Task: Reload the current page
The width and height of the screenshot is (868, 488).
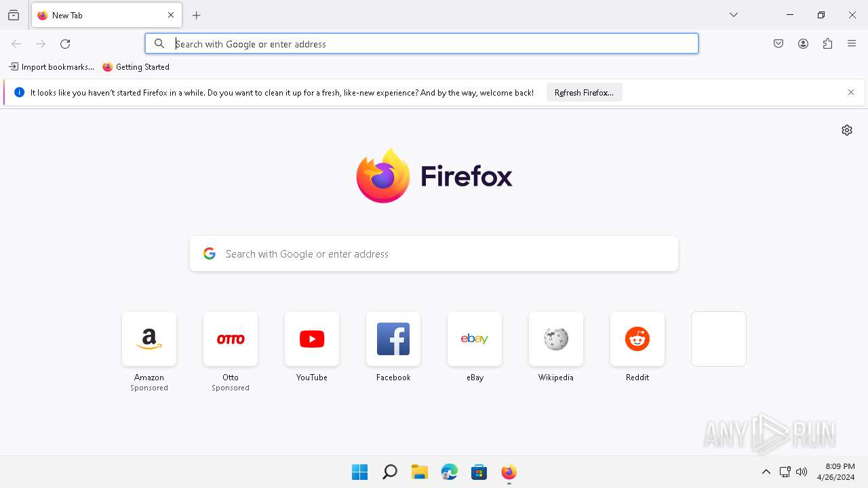Action: coord(65,43)
